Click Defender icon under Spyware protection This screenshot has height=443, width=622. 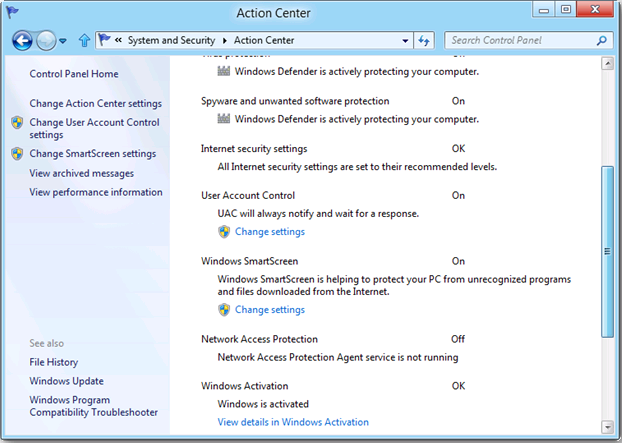point(224,119)
